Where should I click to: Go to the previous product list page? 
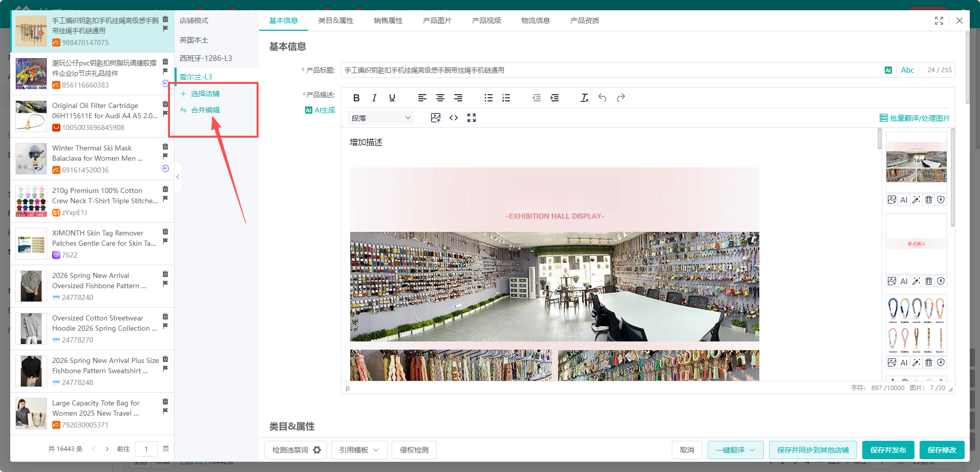pyautogui.click(x=94, y=449)
